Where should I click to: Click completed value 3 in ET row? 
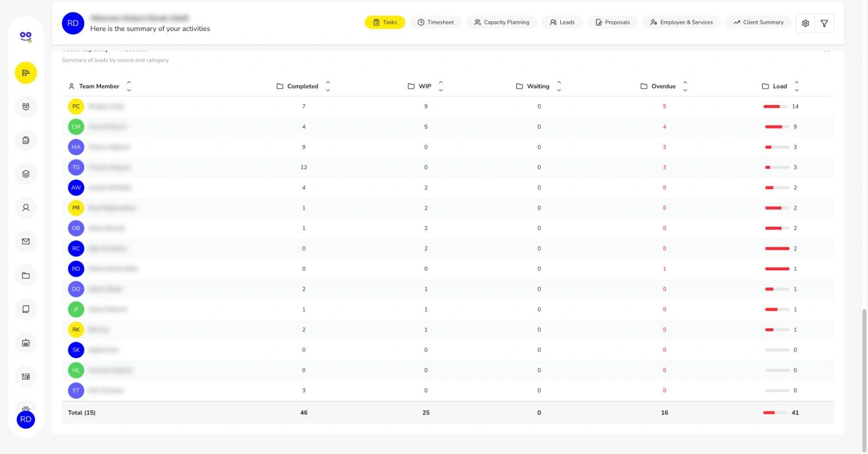point(304,391)
